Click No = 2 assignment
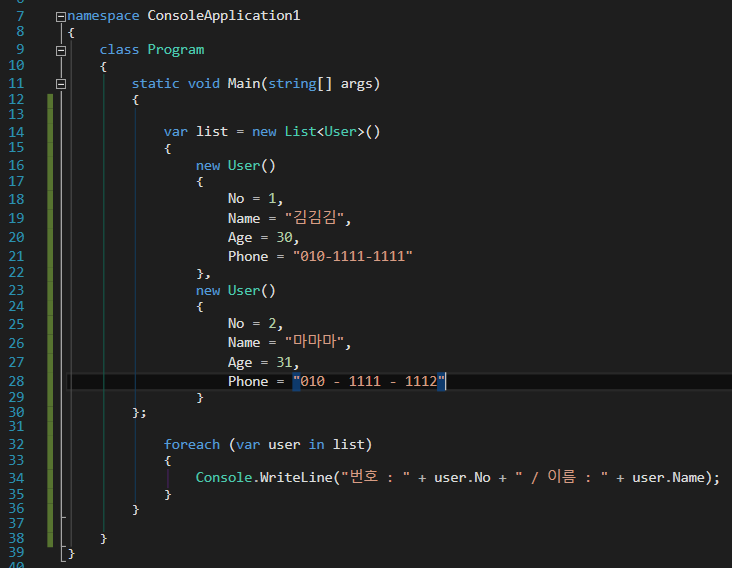Image resolution: width=732 pixels, height=568 pixels. pos(252,323)
